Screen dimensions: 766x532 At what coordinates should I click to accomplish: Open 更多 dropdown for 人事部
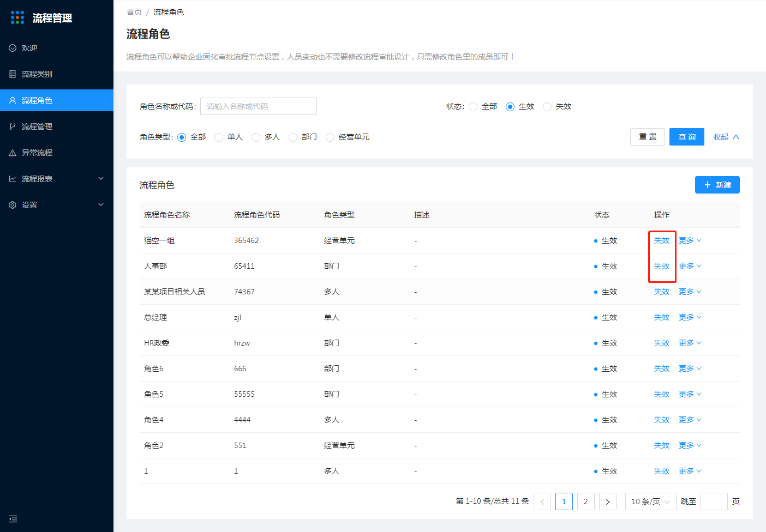point(690,266)
